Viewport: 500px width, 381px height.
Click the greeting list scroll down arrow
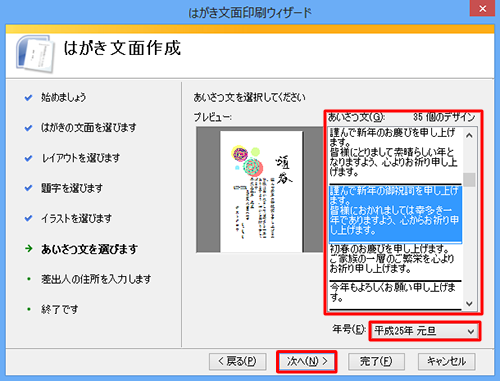[469, 303]
